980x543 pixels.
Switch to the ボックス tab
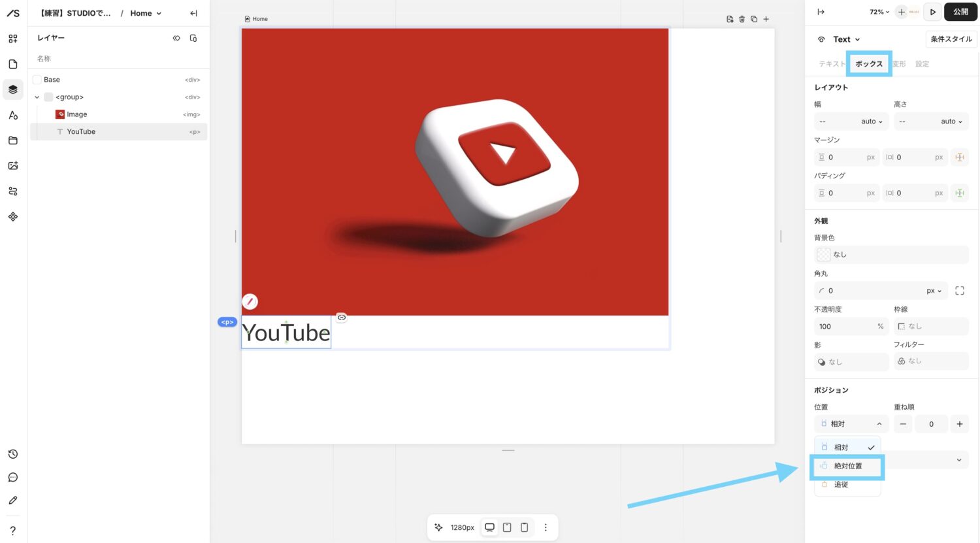[868, 64]
